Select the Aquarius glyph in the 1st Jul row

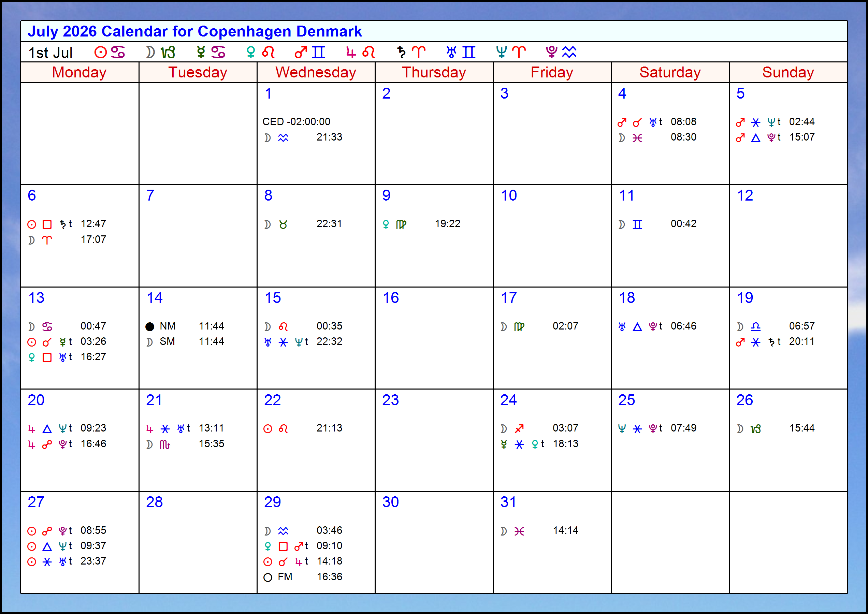[x=569, y=52]
